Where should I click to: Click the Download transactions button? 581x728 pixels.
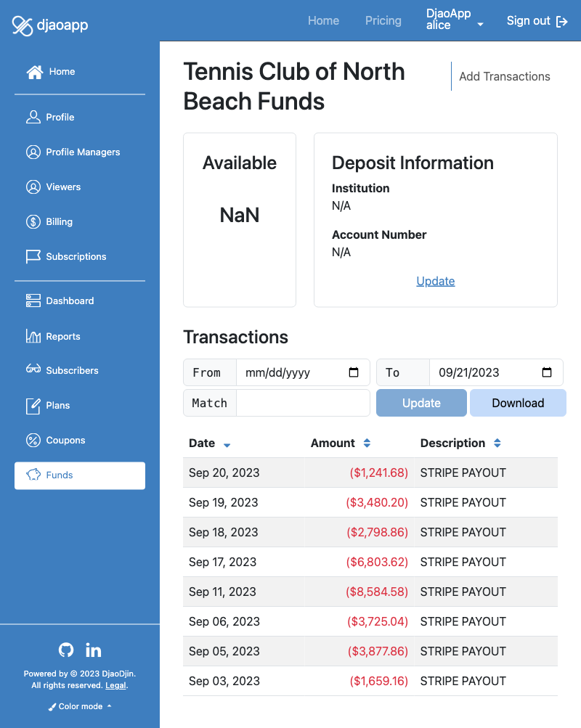point(518,403)
